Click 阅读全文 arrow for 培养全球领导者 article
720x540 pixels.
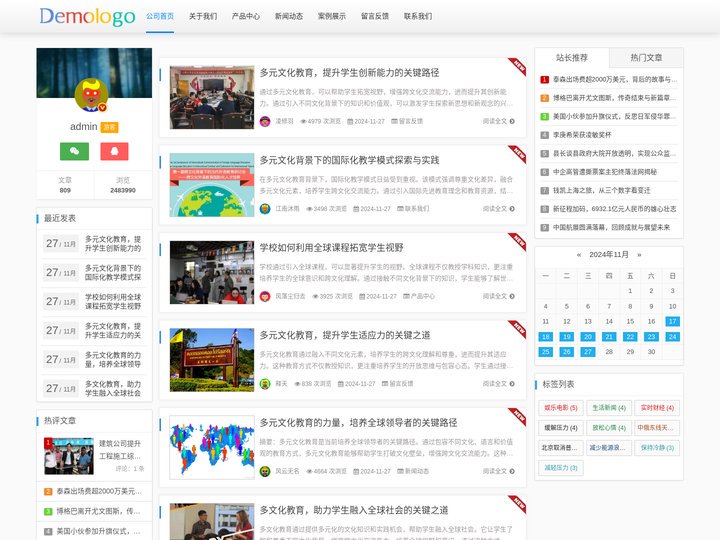(x=512, y=471)
